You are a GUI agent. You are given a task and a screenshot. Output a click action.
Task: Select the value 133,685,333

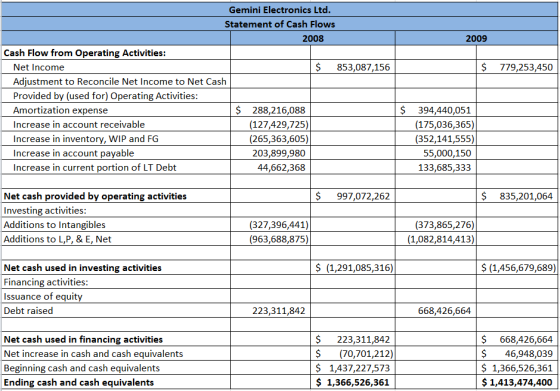[x=444, y=167]
